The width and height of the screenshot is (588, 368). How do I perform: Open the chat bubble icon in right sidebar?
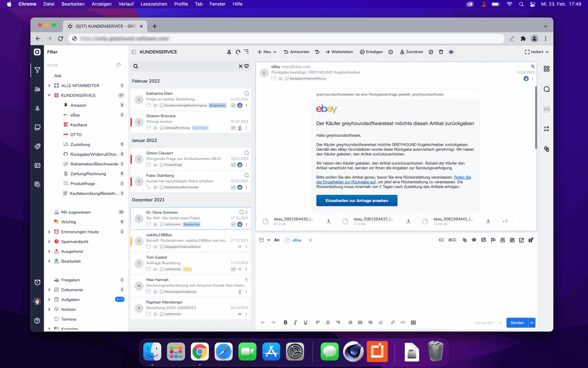(546, 89)
